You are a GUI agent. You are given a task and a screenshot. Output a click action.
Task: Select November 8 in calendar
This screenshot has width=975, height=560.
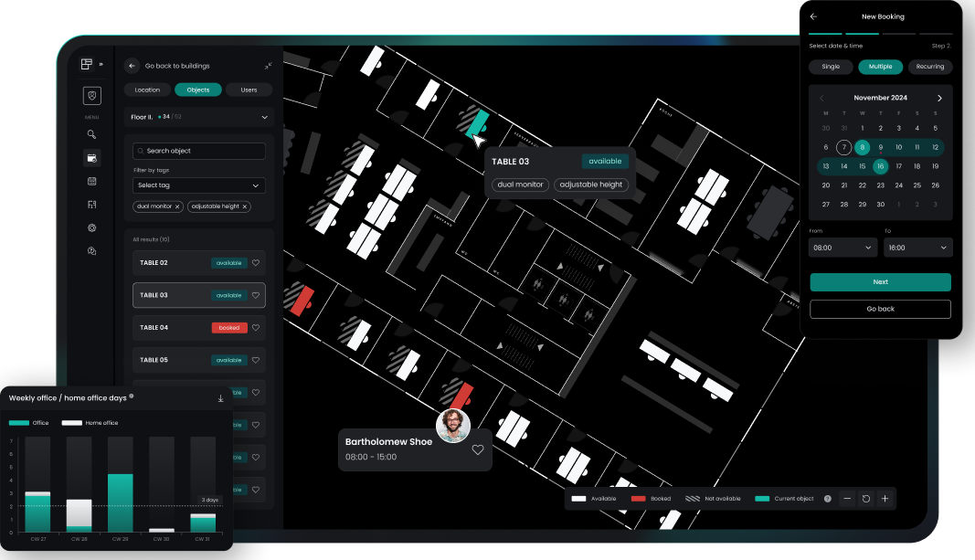[x=862, y=147]
